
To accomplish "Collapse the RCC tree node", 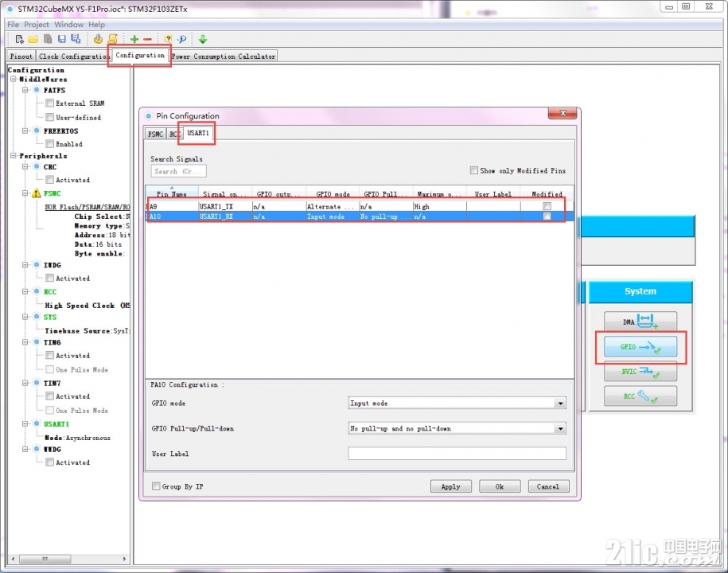I will 25,291.
